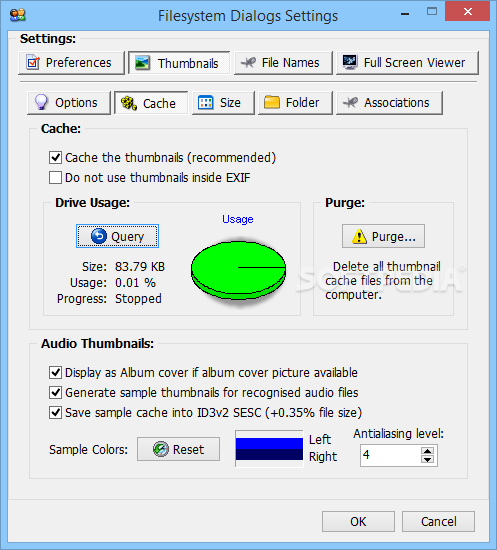Click the blue Usage chart label
Image resolution: width=497 pixels, height=550 pixels.
click(x=237, y=219)
